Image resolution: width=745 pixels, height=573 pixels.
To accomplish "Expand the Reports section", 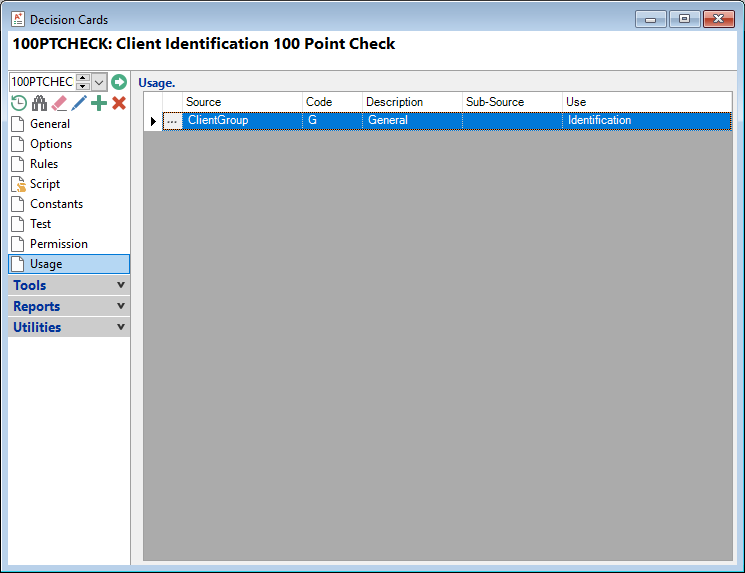I will pos(68,307).
